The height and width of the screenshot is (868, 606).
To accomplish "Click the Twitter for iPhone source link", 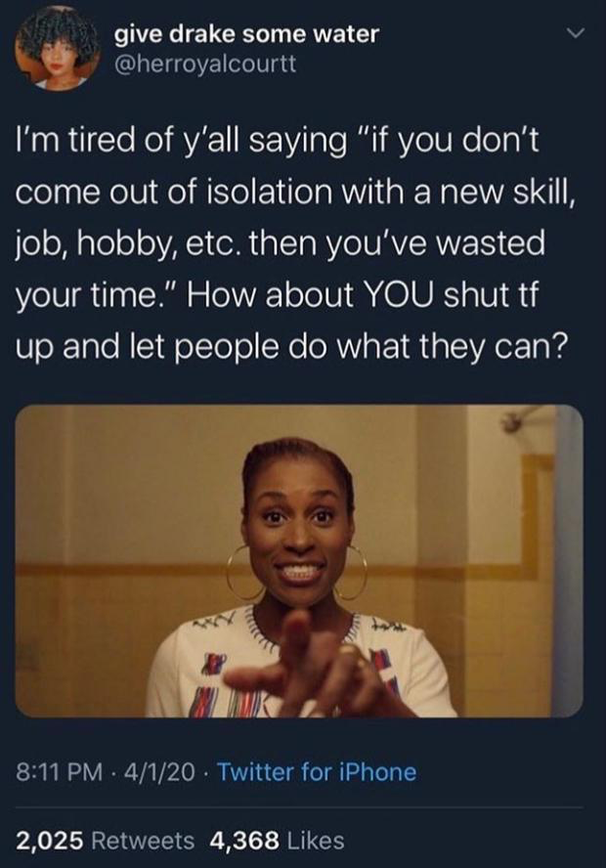I will 317,771.
